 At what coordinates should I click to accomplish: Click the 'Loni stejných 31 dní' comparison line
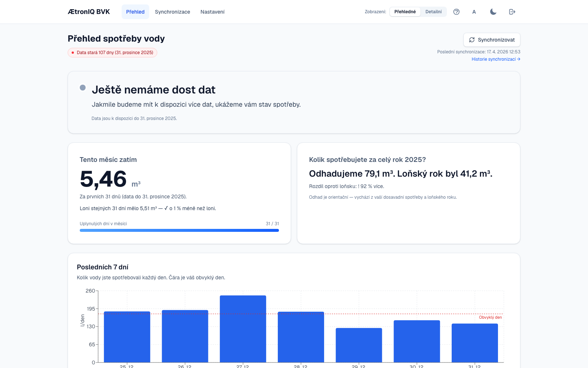(148, 208)
